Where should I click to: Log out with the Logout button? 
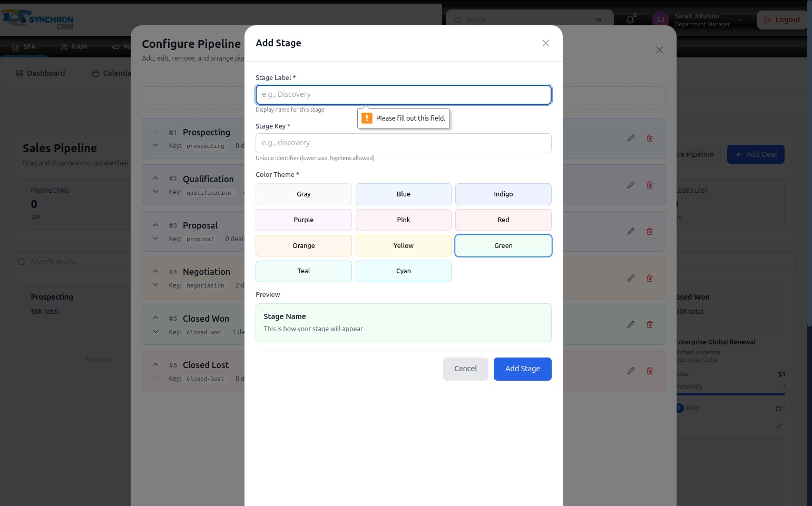(x=782, y=20)
